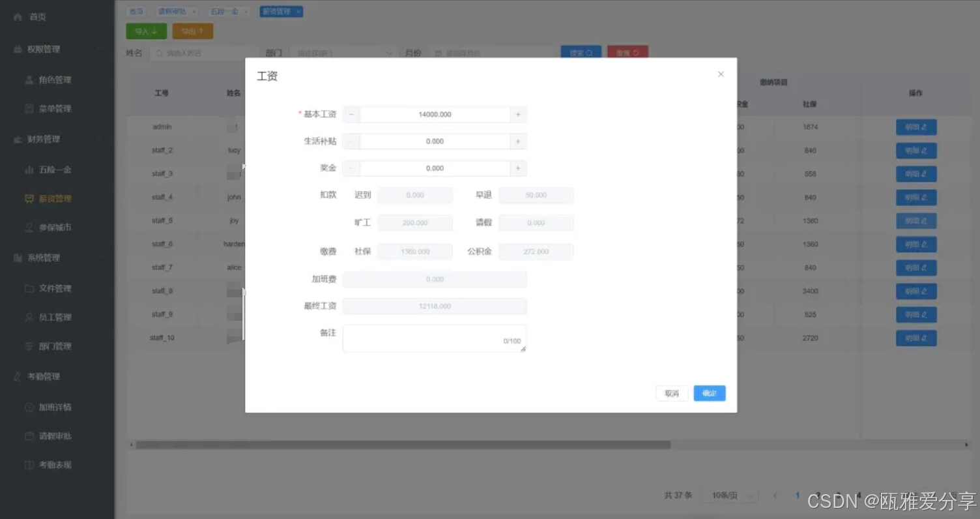This screenshot has width=980, height=519.
Task: Switch to the 请假审批 tab
Action: click(x=173, y=11)
